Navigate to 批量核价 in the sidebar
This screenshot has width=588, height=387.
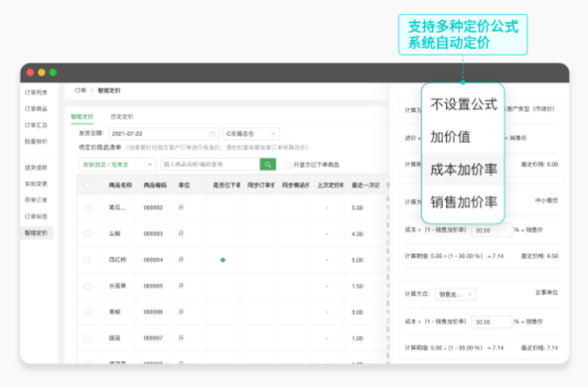[x=36, y=141]
